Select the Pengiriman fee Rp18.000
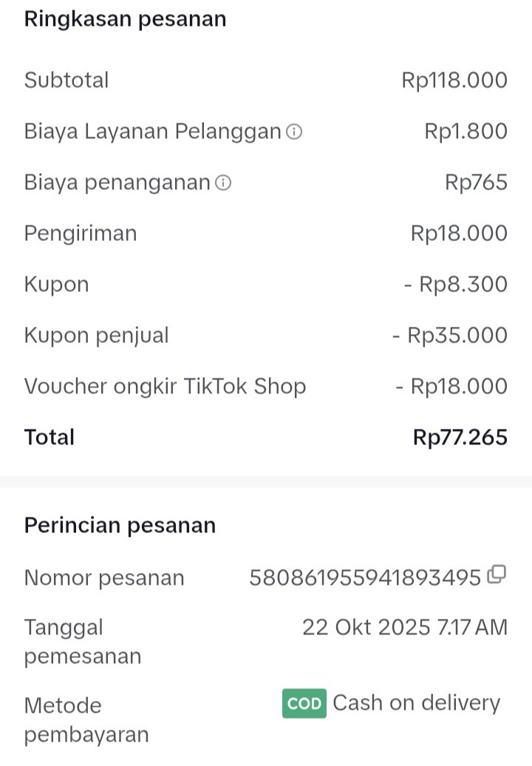The width and height of the screenshot is (532, 766). [x=459, y=234]
